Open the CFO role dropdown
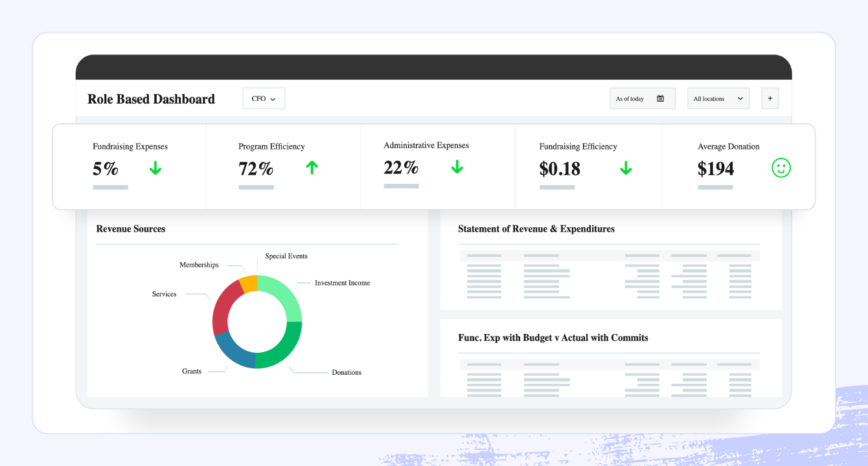The width and height of the screenshot is (868, 466). click(264, 98)
